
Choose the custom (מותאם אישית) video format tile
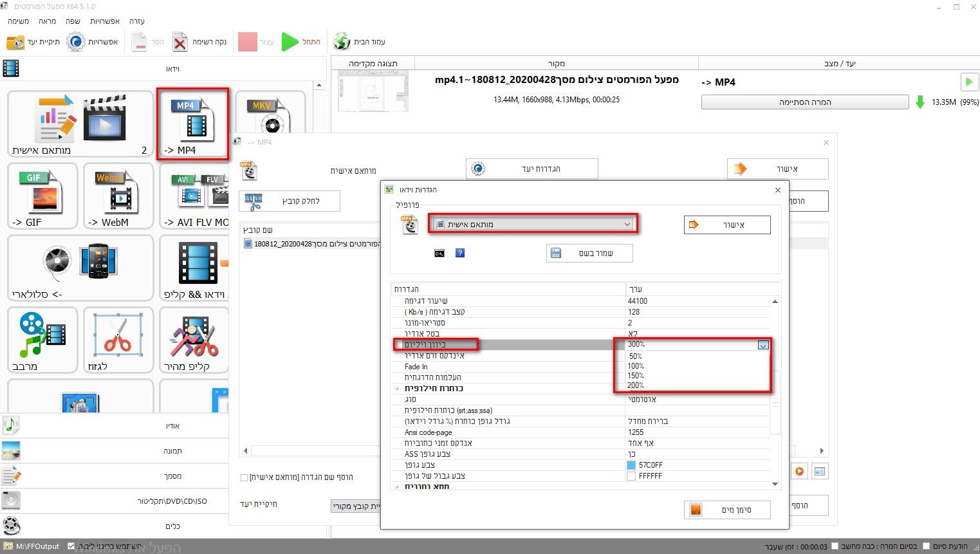80,124
